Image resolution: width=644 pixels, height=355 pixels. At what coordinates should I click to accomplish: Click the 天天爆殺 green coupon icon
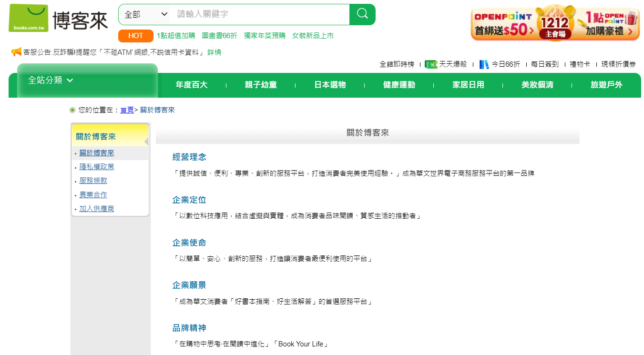431,64
